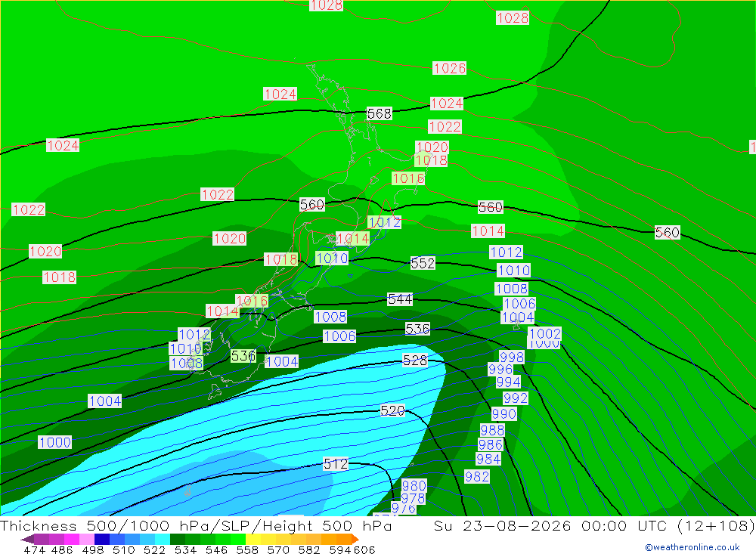Click the chart title 'Thickness 500/1000 hPa/SLP/Height 500 hPa'
This screenshot has height=554, width=756.
point(197,526)
